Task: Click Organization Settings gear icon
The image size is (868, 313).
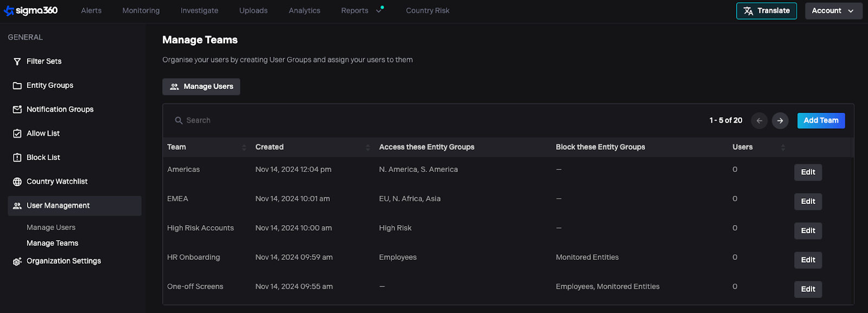Action: click(17, 261)
